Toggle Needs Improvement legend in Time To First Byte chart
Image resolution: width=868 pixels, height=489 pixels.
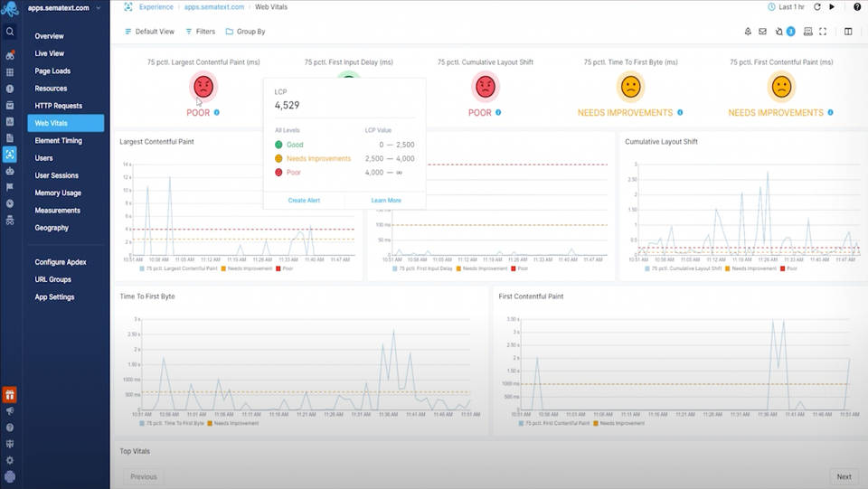point(233,423)
